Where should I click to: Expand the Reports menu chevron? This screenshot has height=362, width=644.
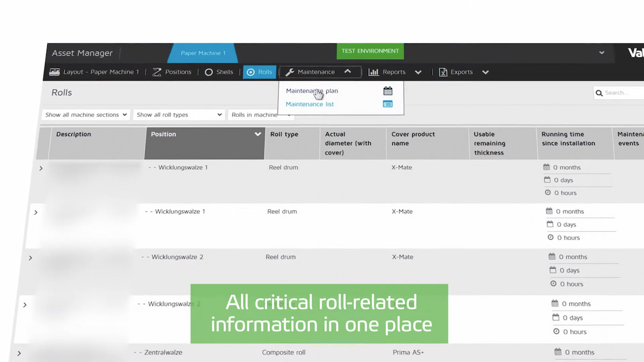pos(418,72)
